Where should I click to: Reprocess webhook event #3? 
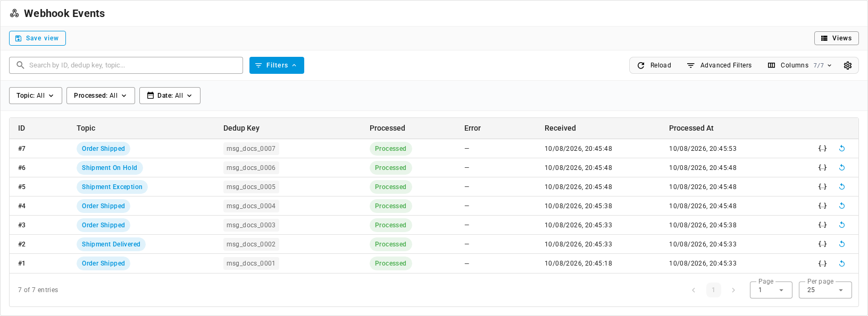(x=842, y=225)
